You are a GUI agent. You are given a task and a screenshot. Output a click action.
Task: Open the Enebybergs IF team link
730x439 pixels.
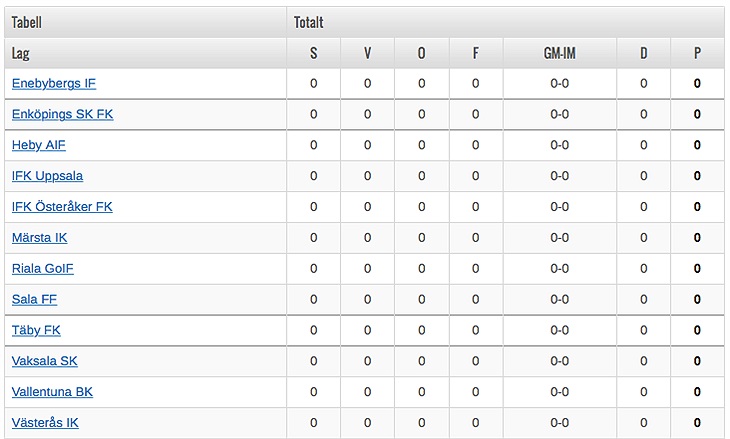click(53, 84)
